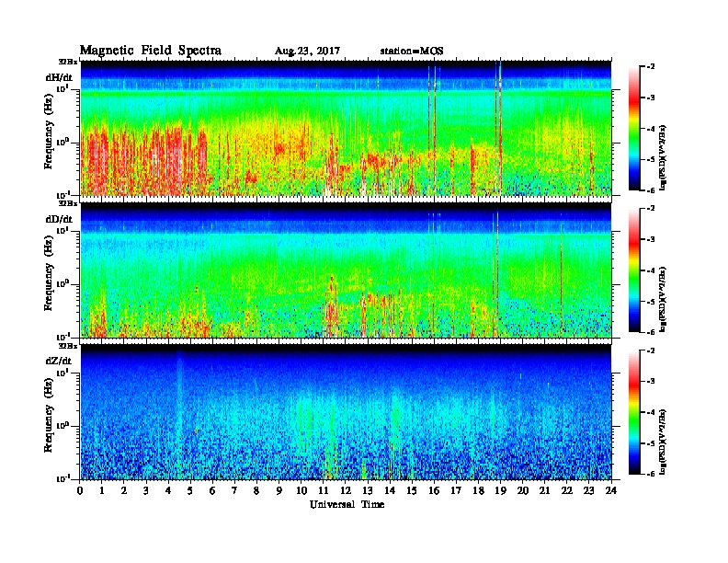Click the '9' hour tick label on time axis
The width and height of the screenshot is (728, 563).
click(x=279, y=491)
